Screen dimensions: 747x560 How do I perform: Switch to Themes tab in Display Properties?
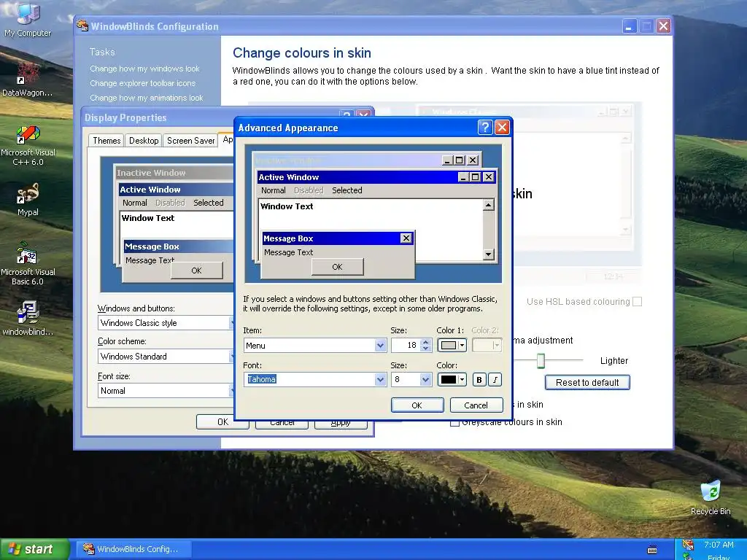(x=107, y=141)
